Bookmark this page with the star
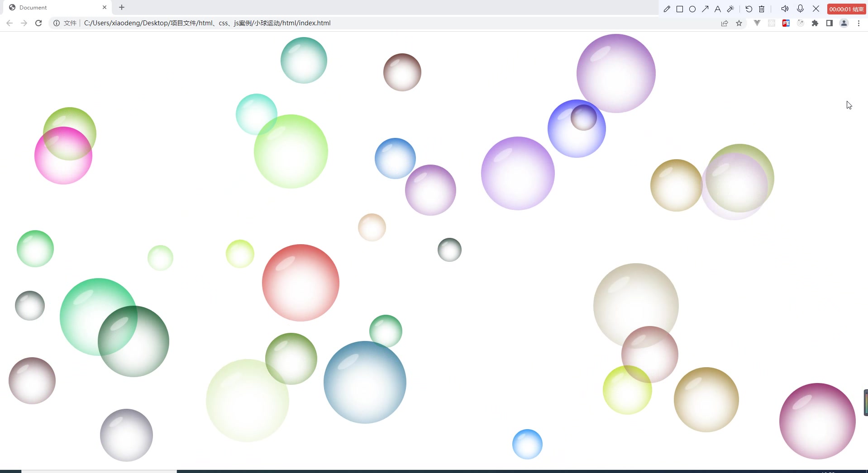The height and width of the screenshot is (473, 868). coord(739,23)
